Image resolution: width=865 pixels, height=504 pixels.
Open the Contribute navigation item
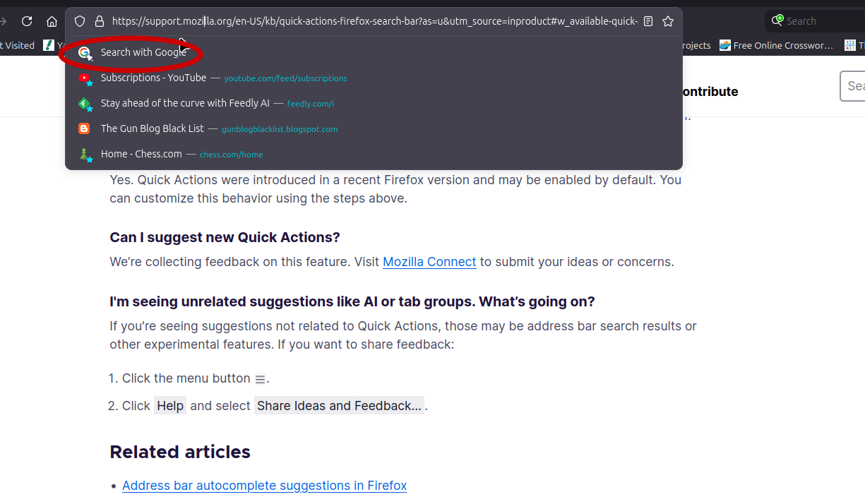[708, 92]
